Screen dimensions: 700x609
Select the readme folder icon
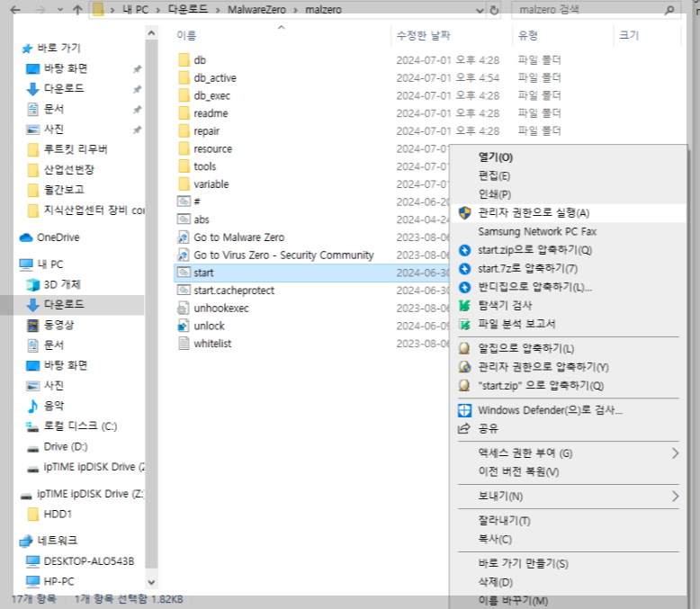184,113
